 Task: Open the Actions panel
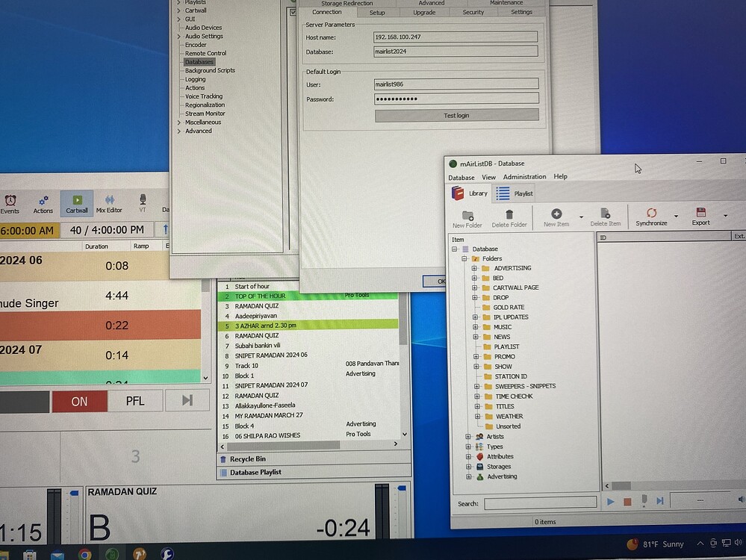[43, 204]
